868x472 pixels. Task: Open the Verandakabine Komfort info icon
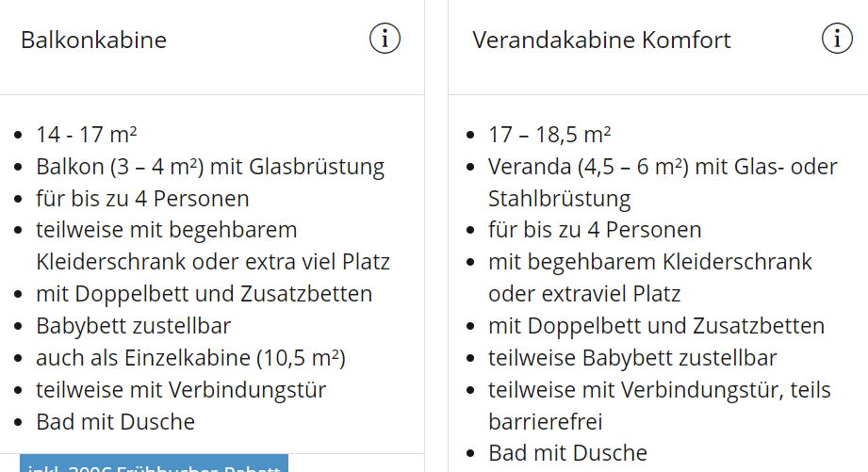[x=837, y=39]
